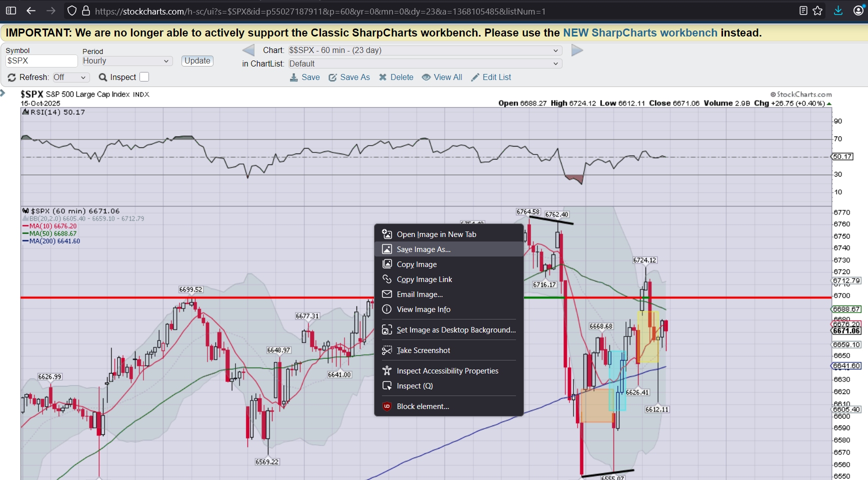Expand the Refresh dropdown set to Off
Viewport: 868px width, 480px height.
(70, 77)
